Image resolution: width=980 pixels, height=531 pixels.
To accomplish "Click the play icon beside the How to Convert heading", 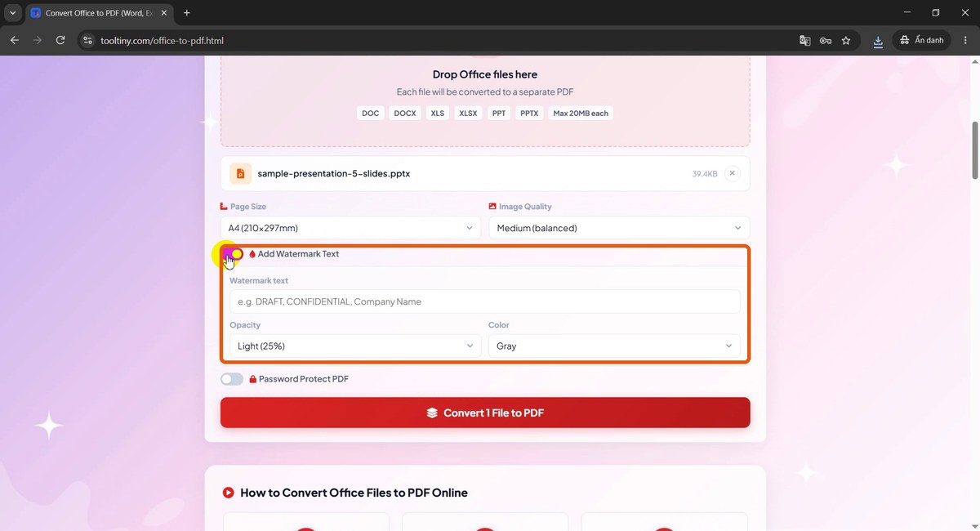I will point(229,493).
